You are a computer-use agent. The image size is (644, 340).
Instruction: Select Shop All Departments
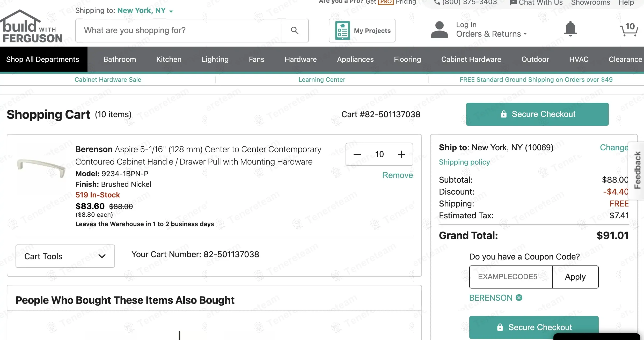pyautogui.click(x=43, y=59)
